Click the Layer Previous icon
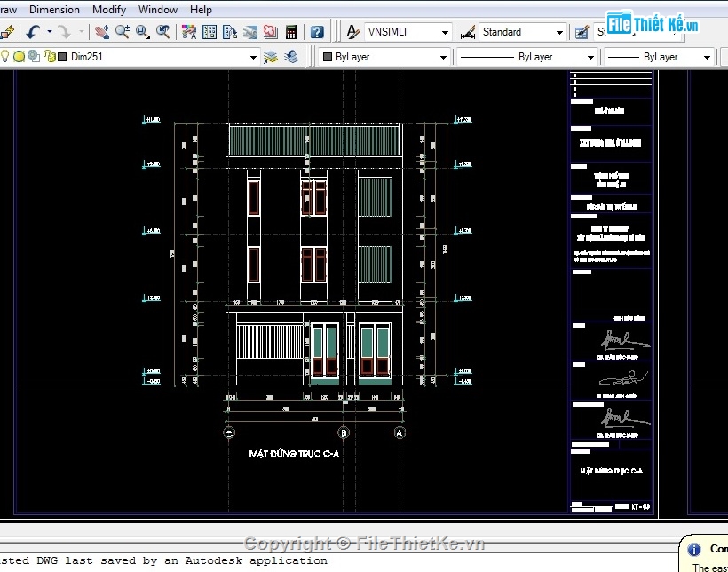Screen dimensions: 728x572 (291, 57)
